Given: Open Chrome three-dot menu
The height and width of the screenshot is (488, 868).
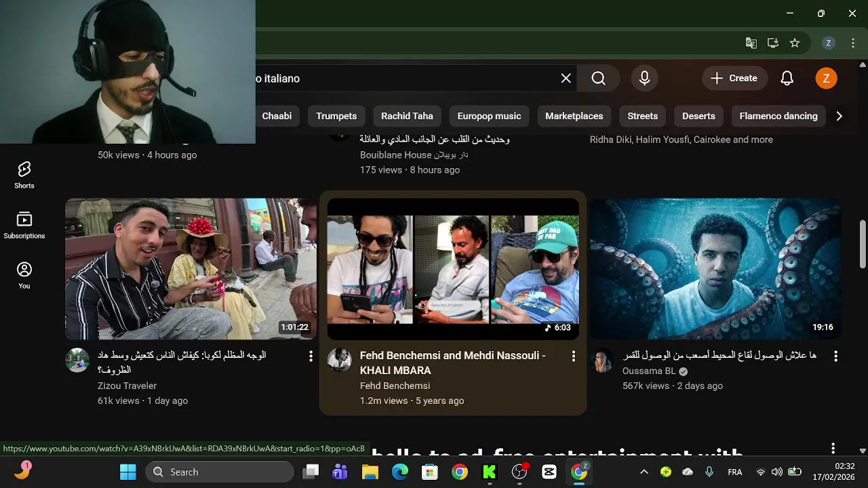Looking at the screenshot, I should point(852,43).
